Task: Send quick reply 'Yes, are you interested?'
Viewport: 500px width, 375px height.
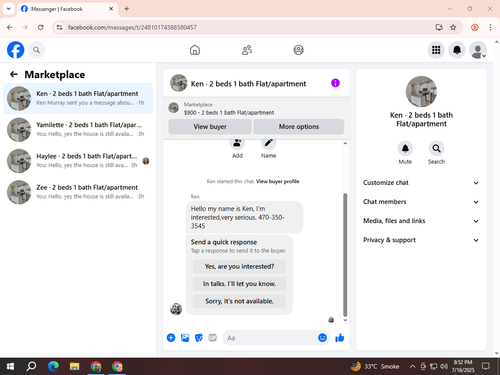Action: pos(239,266)
